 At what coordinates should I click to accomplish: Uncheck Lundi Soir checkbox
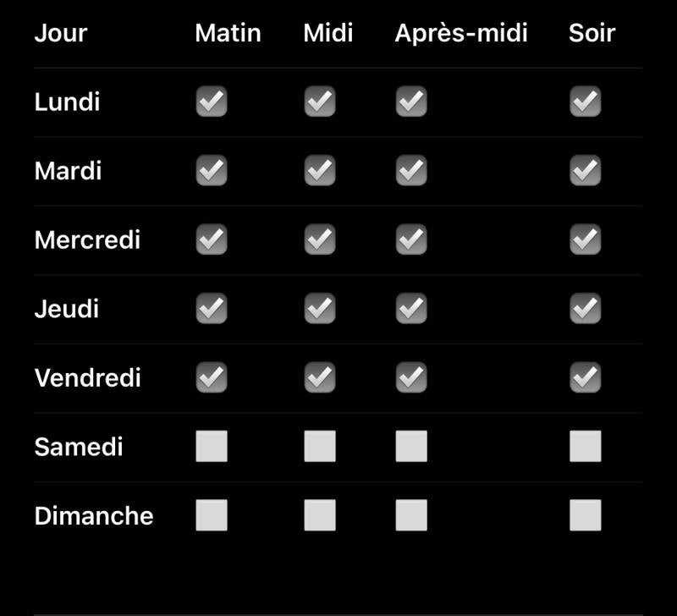[586, 102]
